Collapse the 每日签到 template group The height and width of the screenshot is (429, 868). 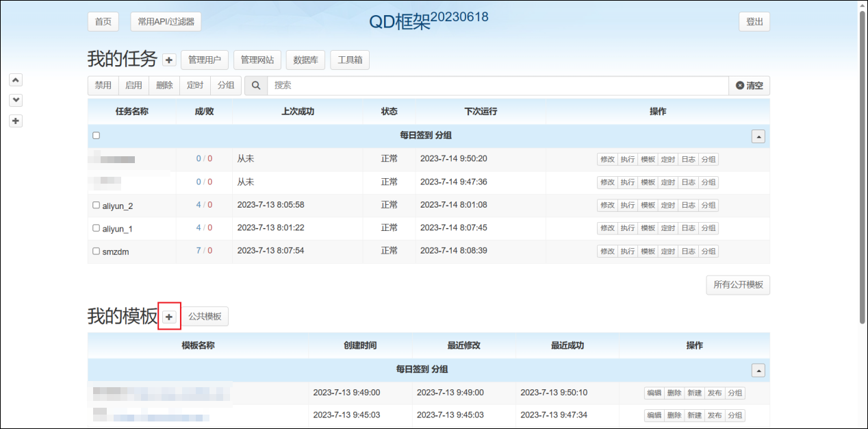[758, 370]
